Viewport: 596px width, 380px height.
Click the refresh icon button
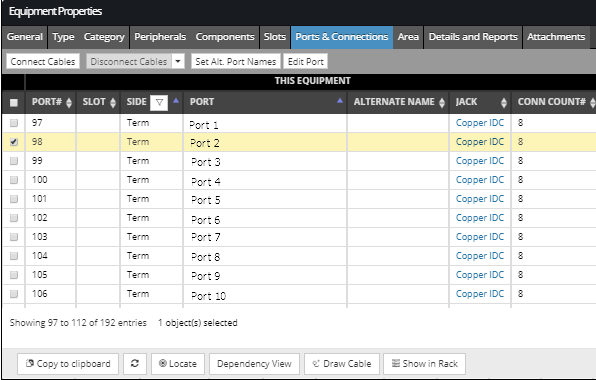tap(135, 364)
